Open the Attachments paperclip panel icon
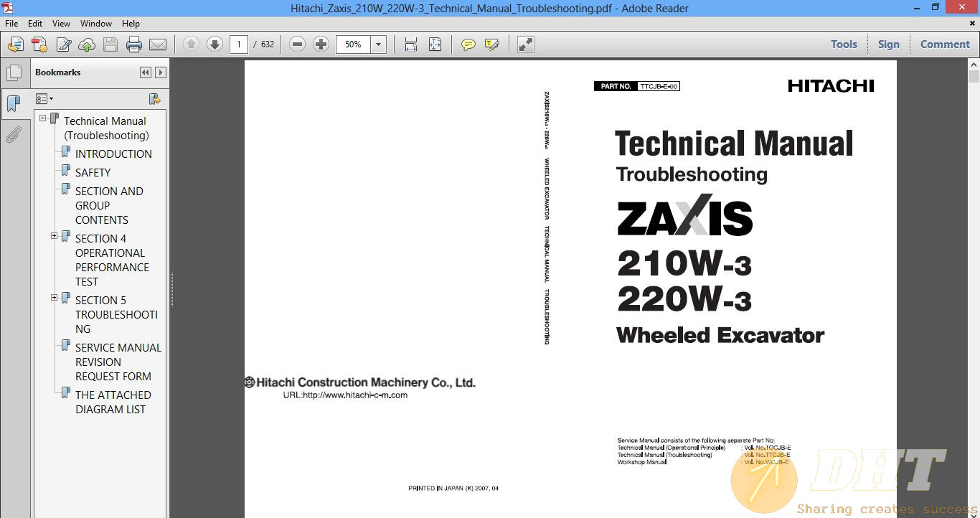 tap(14, 134)
